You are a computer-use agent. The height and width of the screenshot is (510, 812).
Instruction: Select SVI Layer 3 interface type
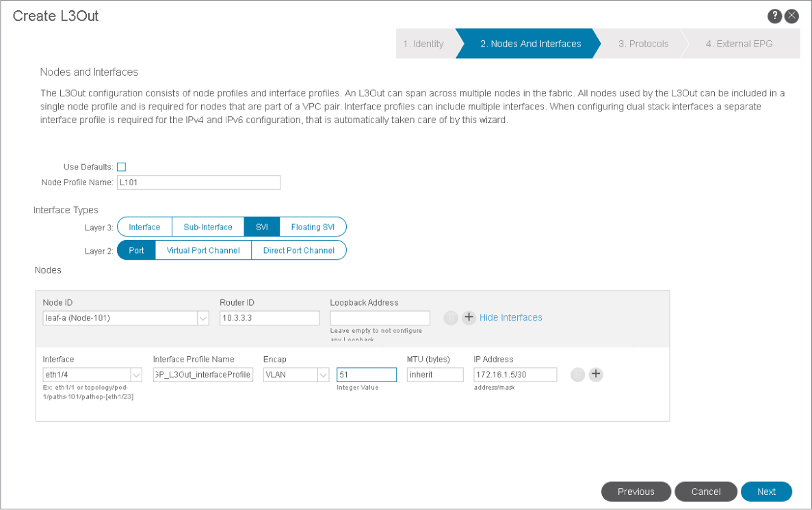tap(261, 227)
